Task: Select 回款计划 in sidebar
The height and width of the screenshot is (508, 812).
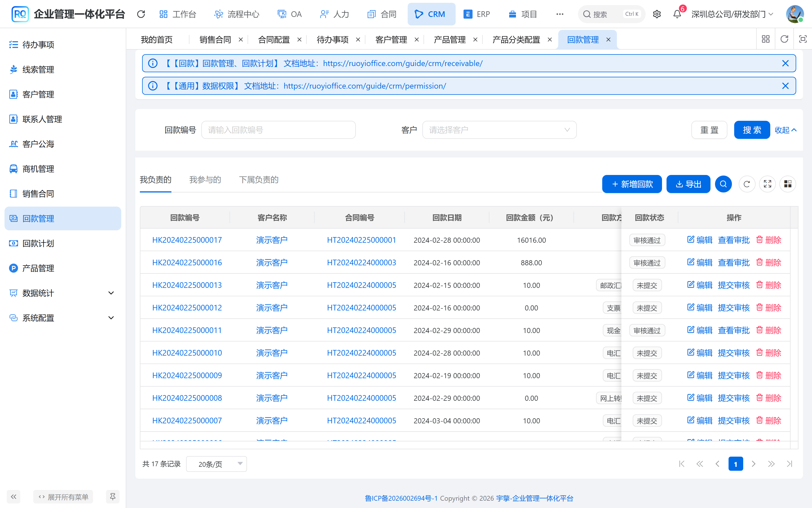Action: 63,243
